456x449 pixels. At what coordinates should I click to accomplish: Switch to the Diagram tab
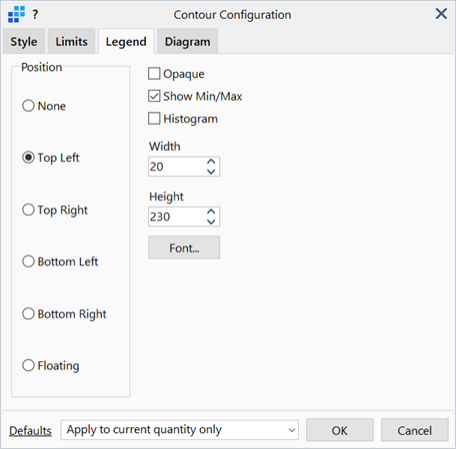[x=187, y=42]
